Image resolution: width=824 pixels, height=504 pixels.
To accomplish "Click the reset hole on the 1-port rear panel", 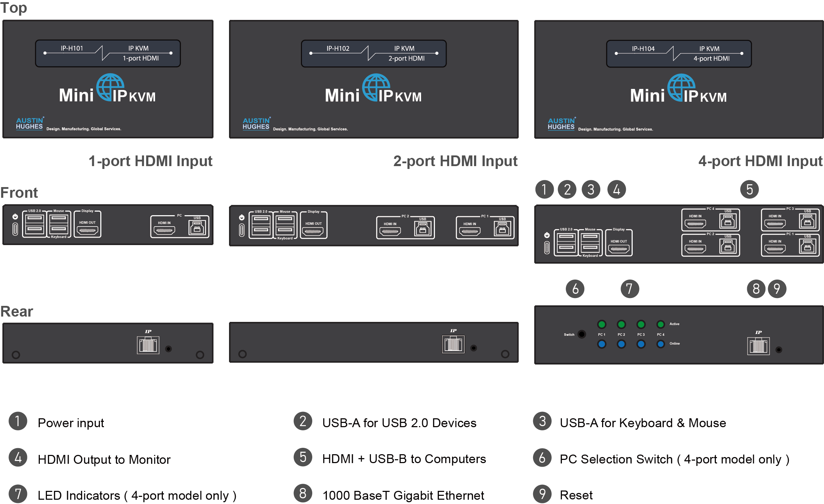I will [169, 349].
